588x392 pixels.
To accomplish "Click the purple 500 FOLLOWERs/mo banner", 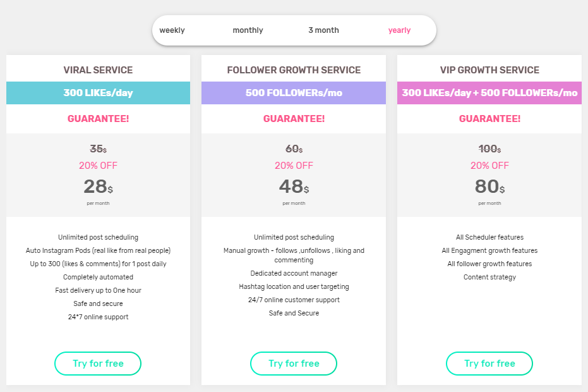I will pos(294,93).
